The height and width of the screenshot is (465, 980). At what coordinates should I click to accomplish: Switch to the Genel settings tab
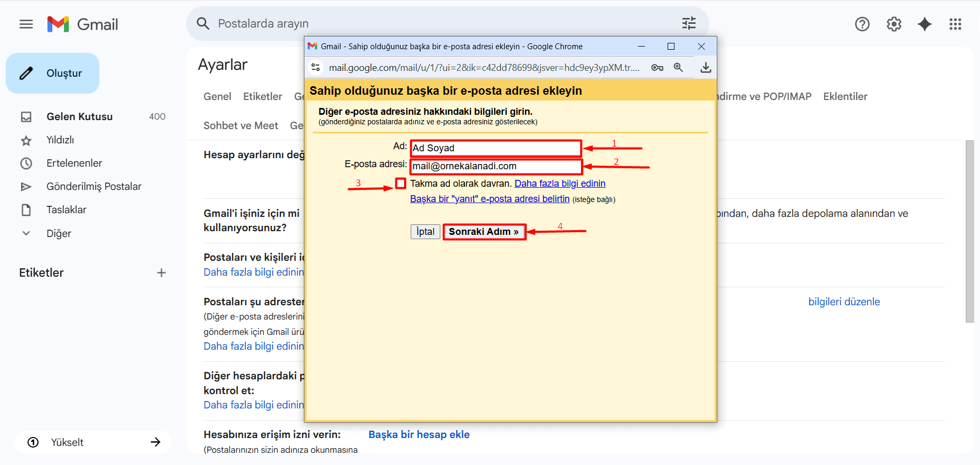tap(217, 96)
